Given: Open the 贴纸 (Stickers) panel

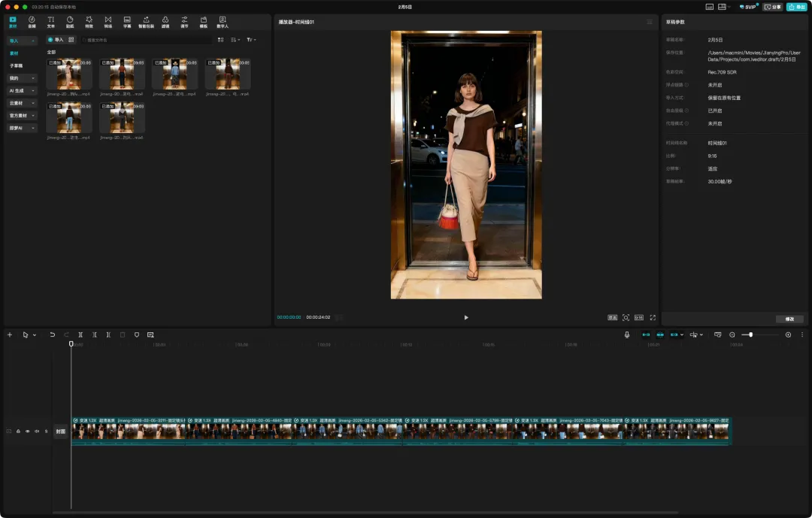Looking at the screenshot, I should (x=70, y=22).
